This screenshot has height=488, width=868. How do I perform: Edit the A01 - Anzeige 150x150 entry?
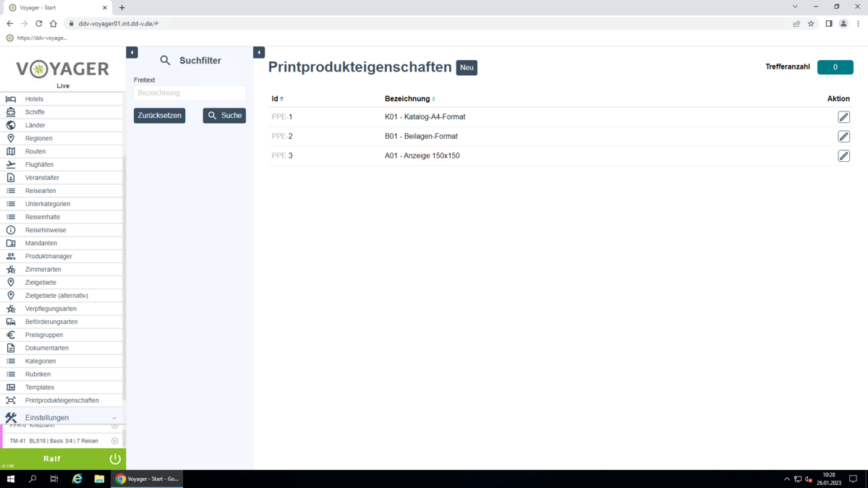[843, 156]
